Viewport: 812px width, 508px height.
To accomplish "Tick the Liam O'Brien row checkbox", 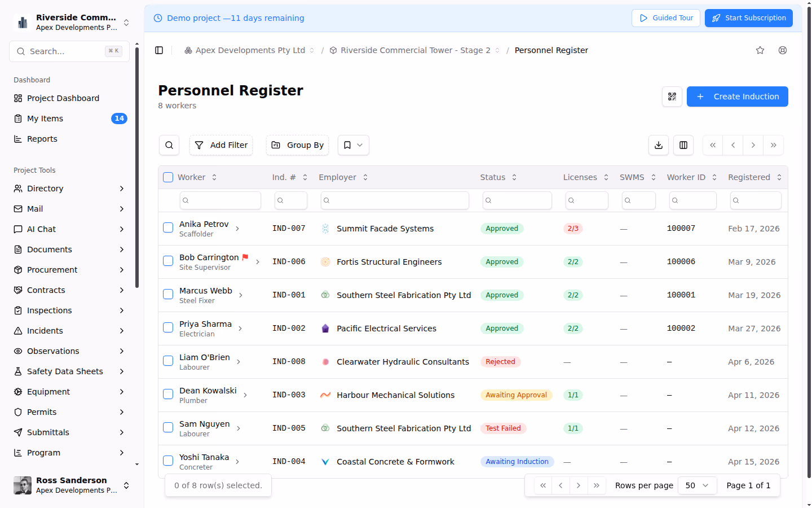I will pos(168,361).
